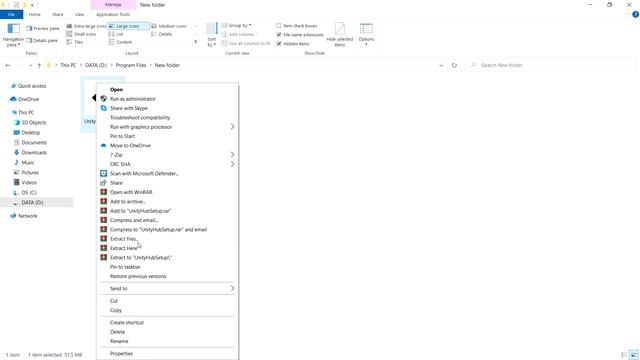Navigate to DATA (D:) in breadcrumb

(x=96, y=65)
